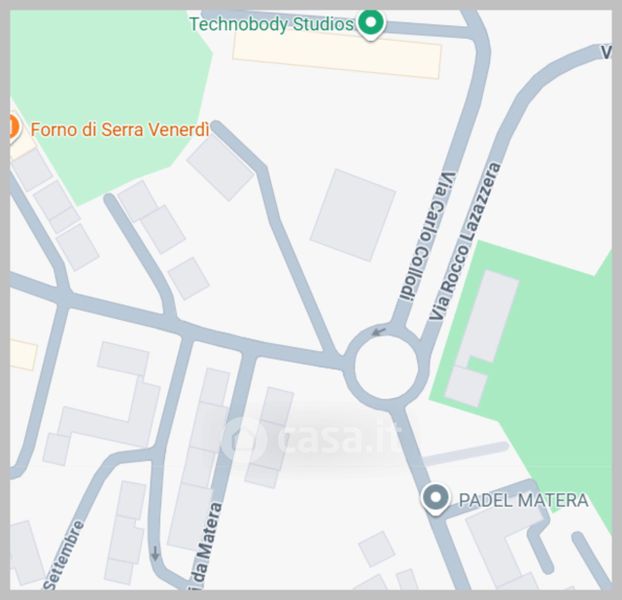Click the Settembre street label
622x600 pixels.
[x=63, y=555]
